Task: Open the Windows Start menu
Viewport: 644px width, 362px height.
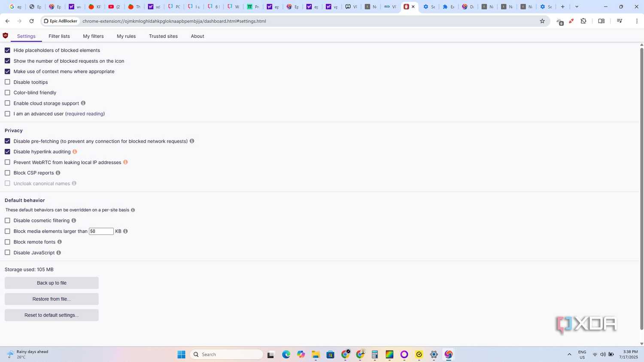Action: point(181,354)
